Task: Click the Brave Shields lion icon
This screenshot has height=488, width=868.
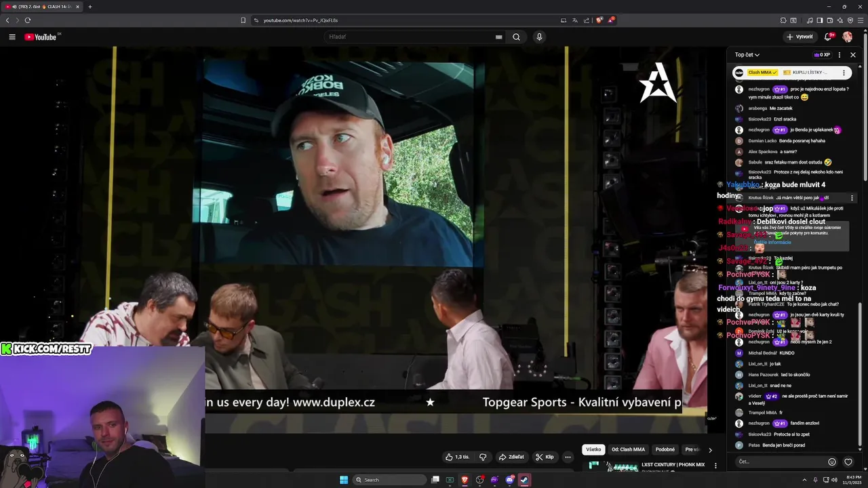Action: pyautogui.click(x=599, y=20)
